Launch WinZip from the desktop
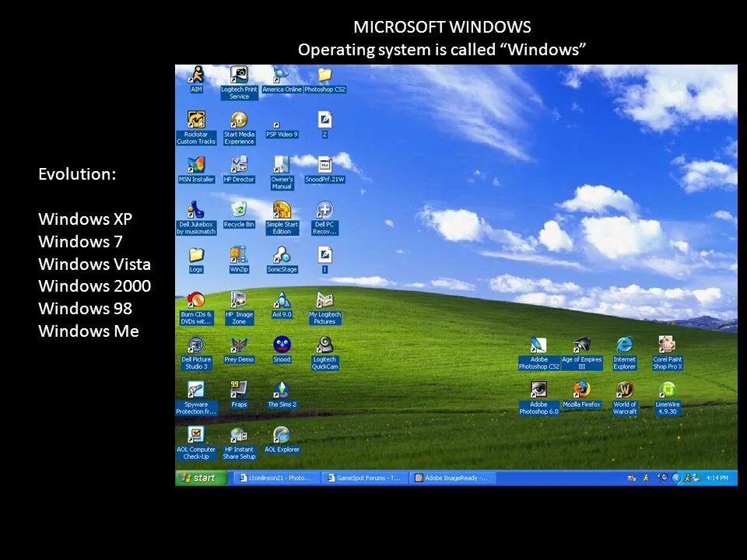The image size is (747, 560). pos(239,260)
